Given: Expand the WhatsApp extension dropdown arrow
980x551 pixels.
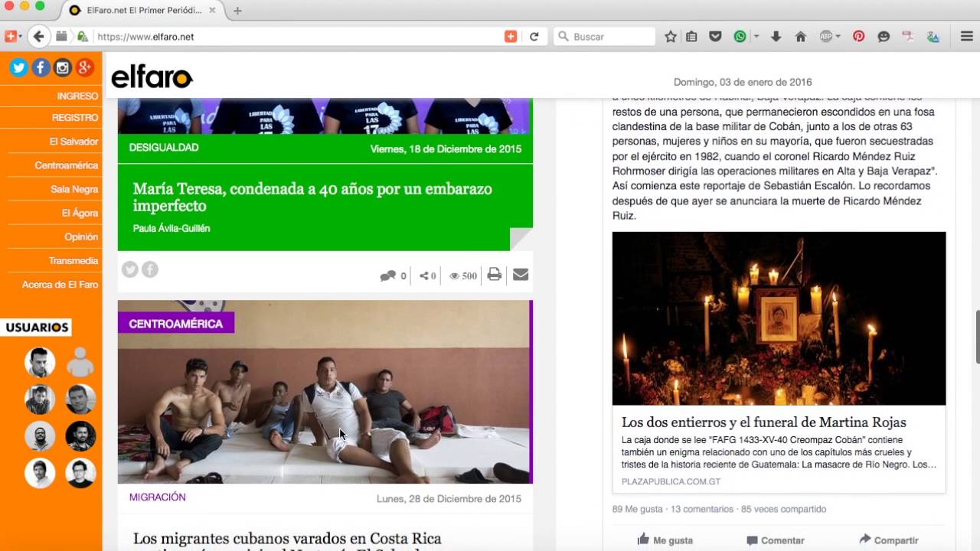Looking at the screenshot, I should click(x=756, y=36).
